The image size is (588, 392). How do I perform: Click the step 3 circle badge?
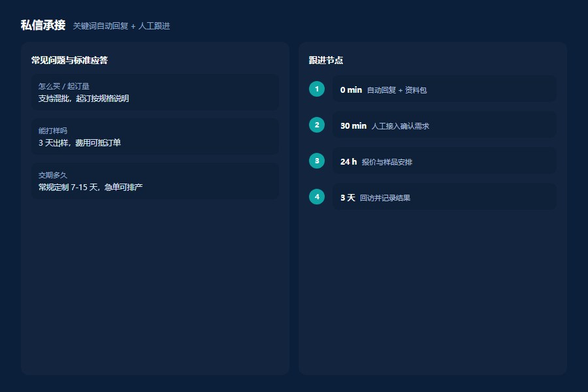(x=317, y=161)
